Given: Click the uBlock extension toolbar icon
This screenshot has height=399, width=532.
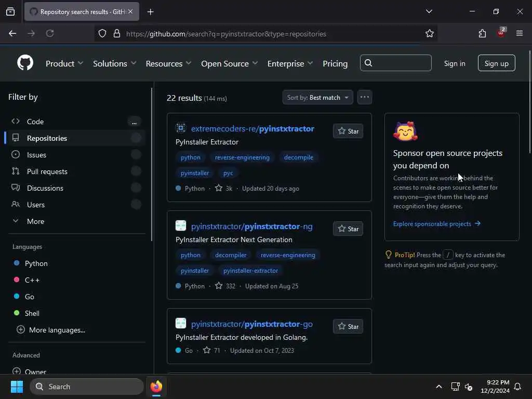Looking at the screenshot, I should [501, 33].
